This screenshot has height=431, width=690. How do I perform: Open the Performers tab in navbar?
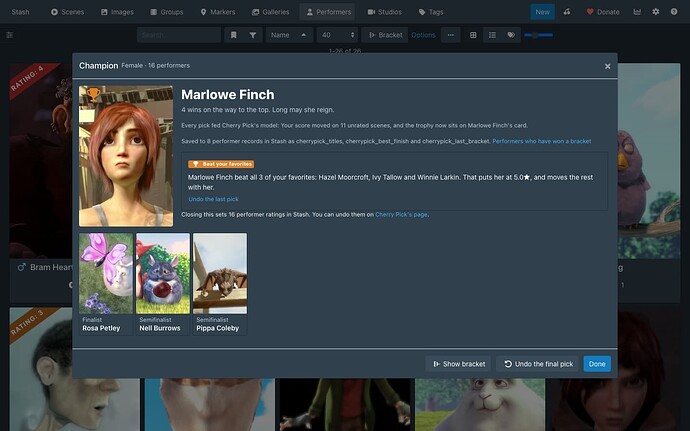[x=328, y=12]
